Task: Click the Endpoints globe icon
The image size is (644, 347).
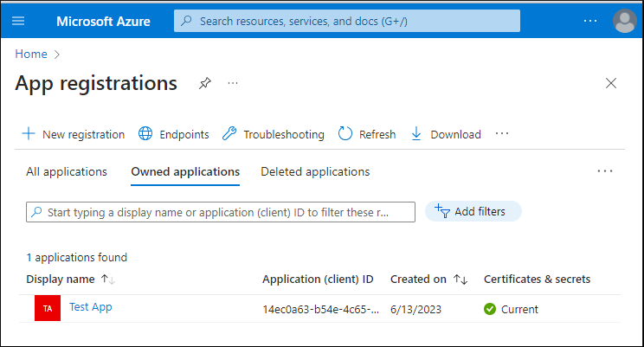Action: 145,133
